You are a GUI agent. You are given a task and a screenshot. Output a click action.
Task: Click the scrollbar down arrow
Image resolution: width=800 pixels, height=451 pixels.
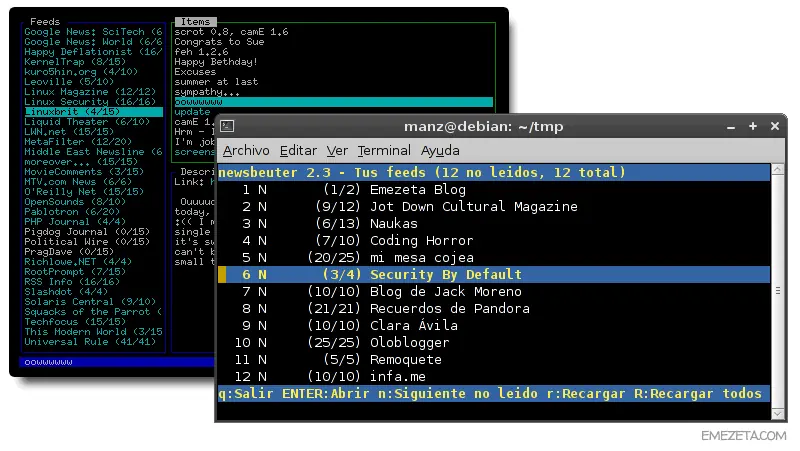pos(778,413)
